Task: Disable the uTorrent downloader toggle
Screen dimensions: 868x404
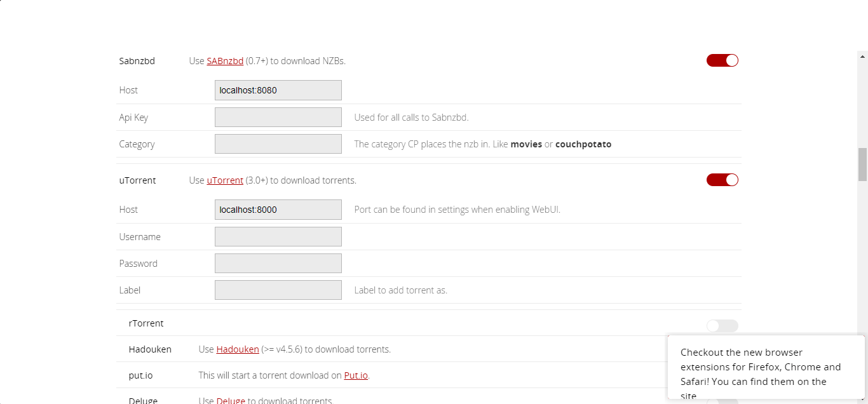Action: [x=722, y=180]
